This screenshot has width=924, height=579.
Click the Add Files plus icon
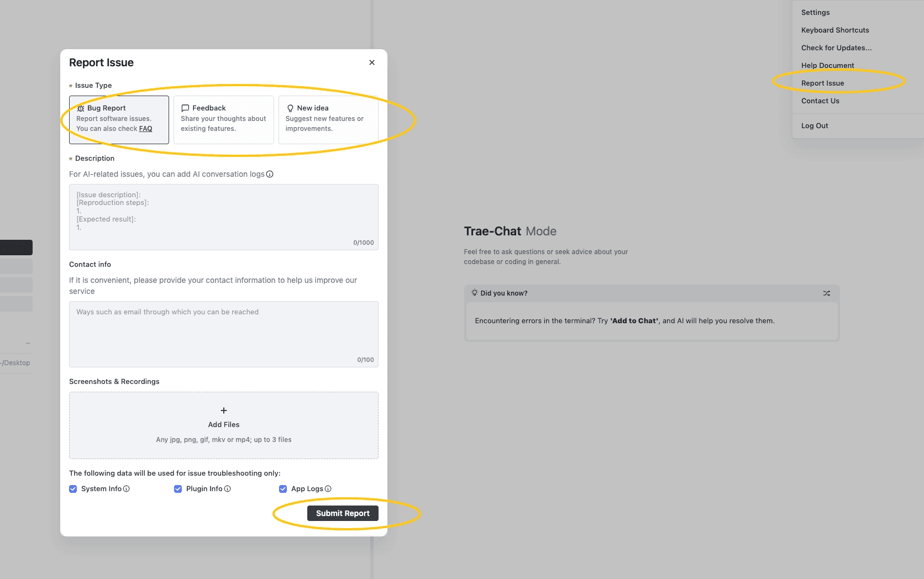click(223, 410)
